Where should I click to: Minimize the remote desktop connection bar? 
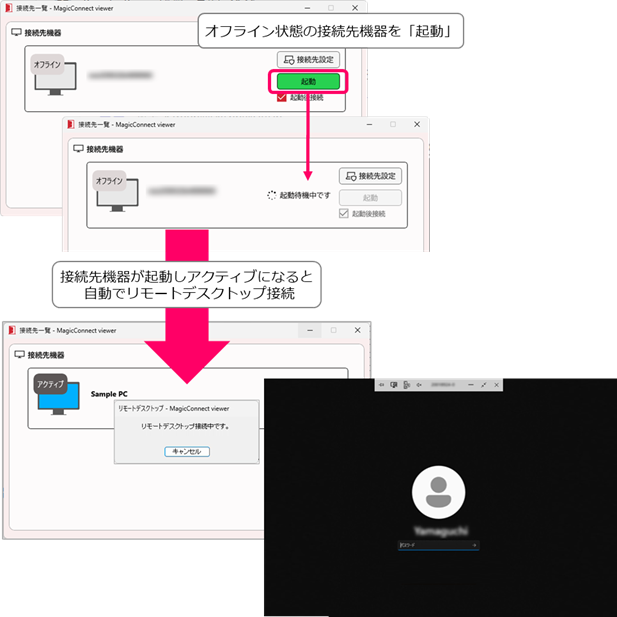pyautogui.click(x=471, y=385)
